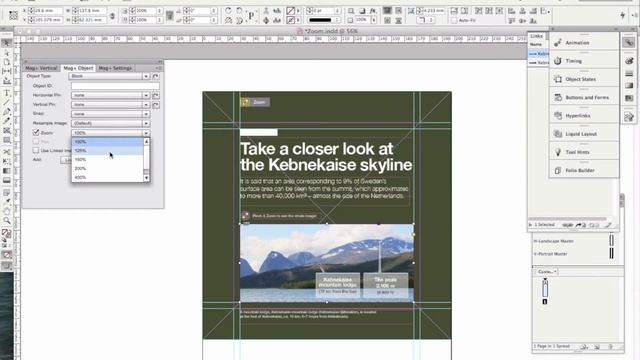Screen dimensions: 640x360
Task: Select the Type tool
Action: [x=7, y=93]
